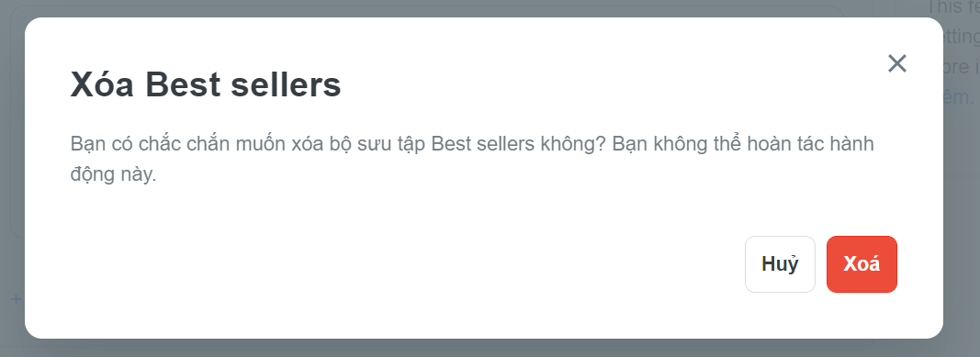Screen dimensions: 980x357
Task: Click the "Xóa Best sellers" dialog heading
Action: click(206, 84)
